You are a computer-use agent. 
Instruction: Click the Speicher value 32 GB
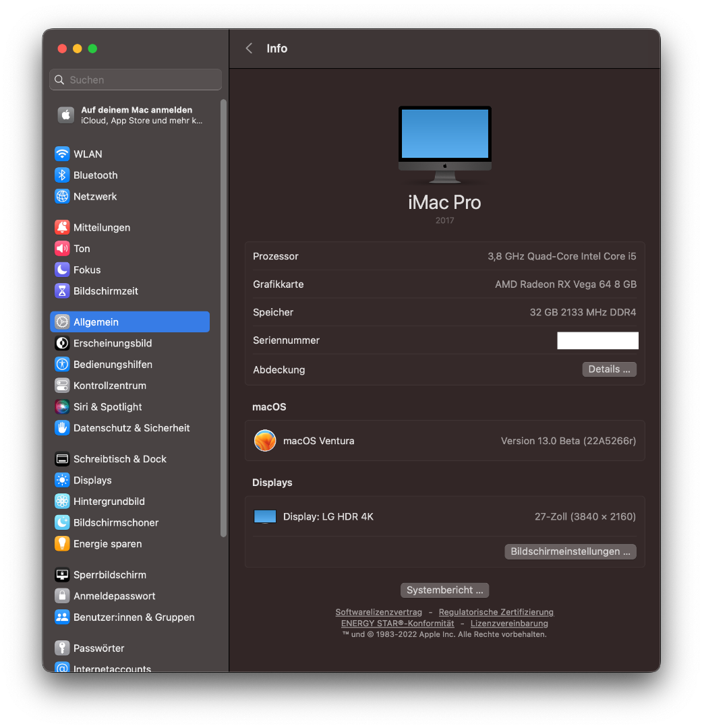[x=583, y=312]
